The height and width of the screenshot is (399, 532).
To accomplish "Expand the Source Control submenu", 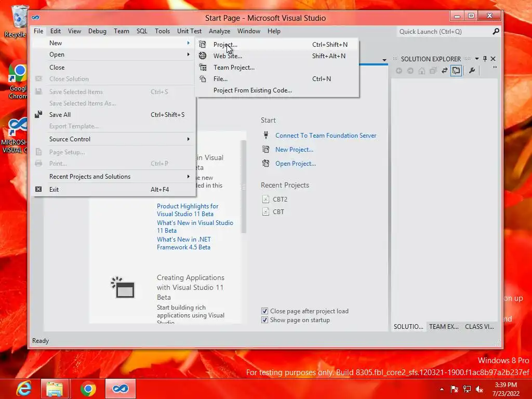I will point(188,139).
